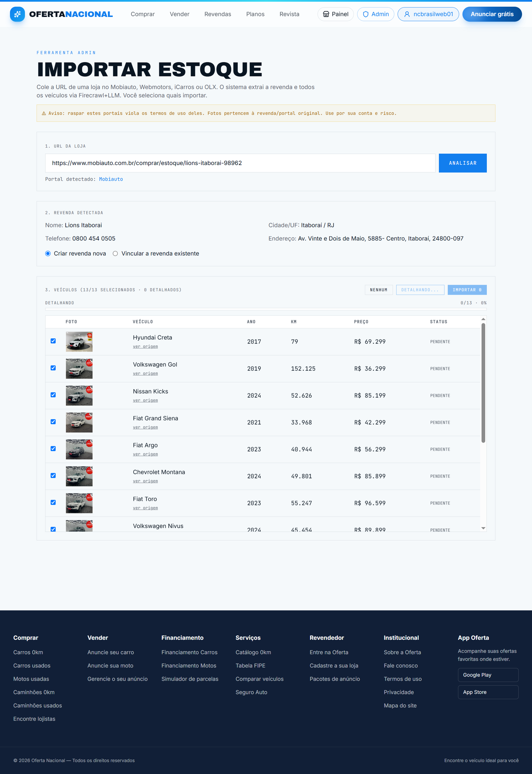The height and width of the screenshot is (774, 532).
Task: Click into the store URL input field
Action: click(240, 163)
